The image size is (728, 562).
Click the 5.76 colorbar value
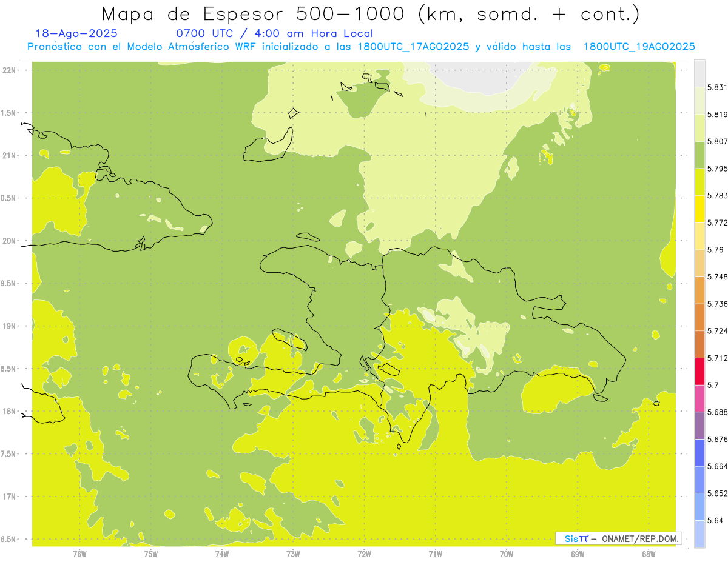(x=716, y=250)
